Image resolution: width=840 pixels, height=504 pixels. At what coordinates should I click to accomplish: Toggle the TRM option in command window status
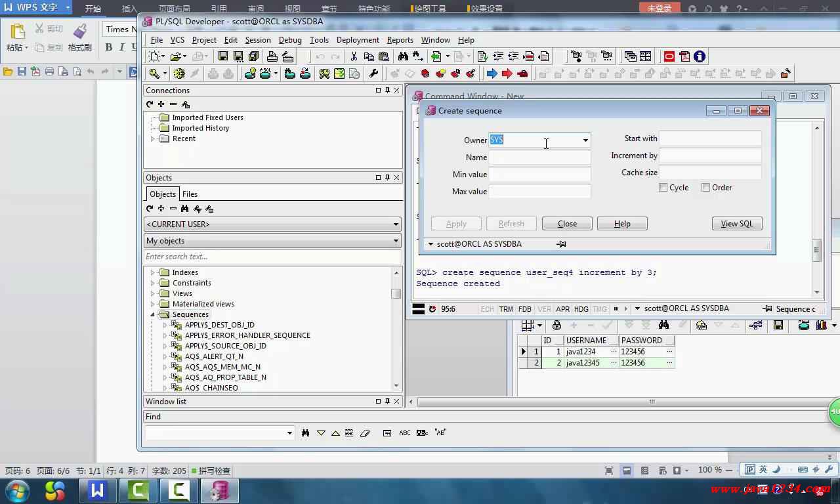506,309
